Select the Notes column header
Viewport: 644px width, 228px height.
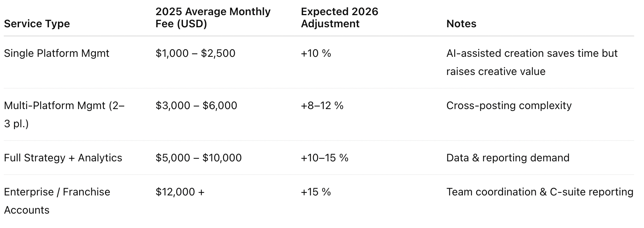click(x=461, y=23)
